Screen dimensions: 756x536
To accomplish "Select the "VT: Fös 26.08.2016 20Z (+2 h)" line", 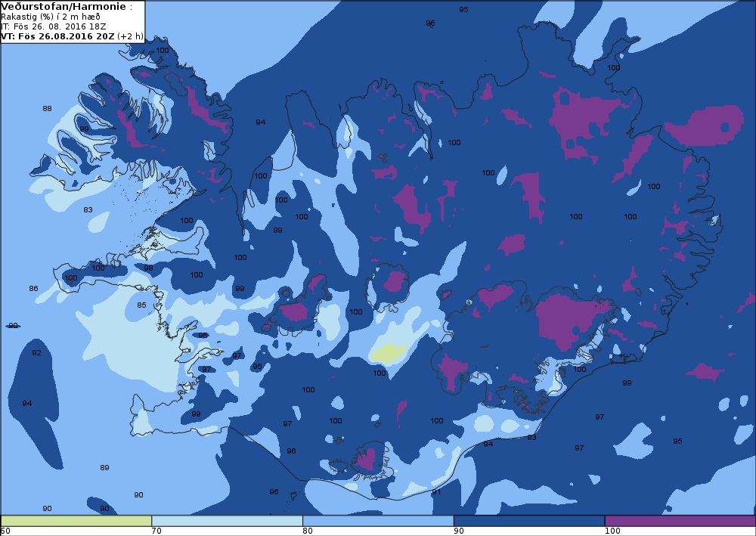I will tap(72, 36).
